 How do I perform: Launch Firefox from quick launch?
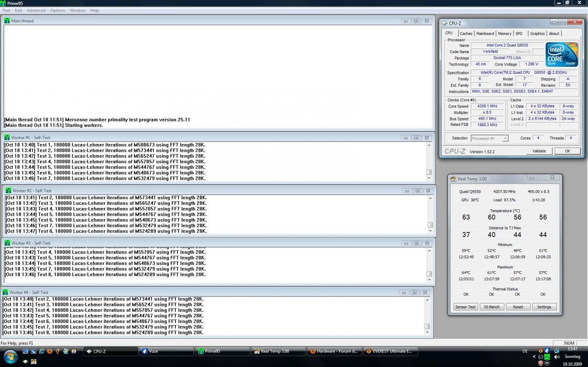point(49,351)
